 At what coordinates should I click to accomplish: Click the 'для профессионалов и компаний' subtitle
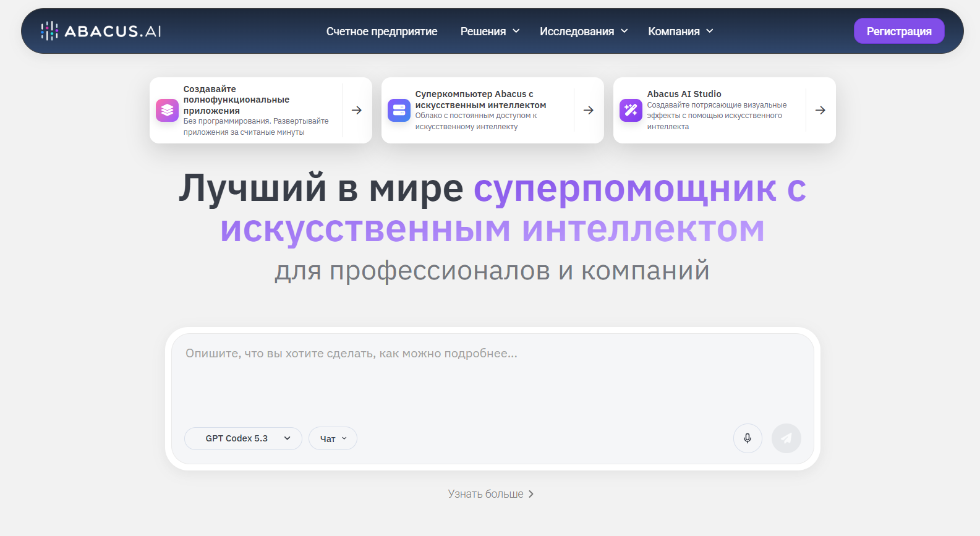pos(492,271)
